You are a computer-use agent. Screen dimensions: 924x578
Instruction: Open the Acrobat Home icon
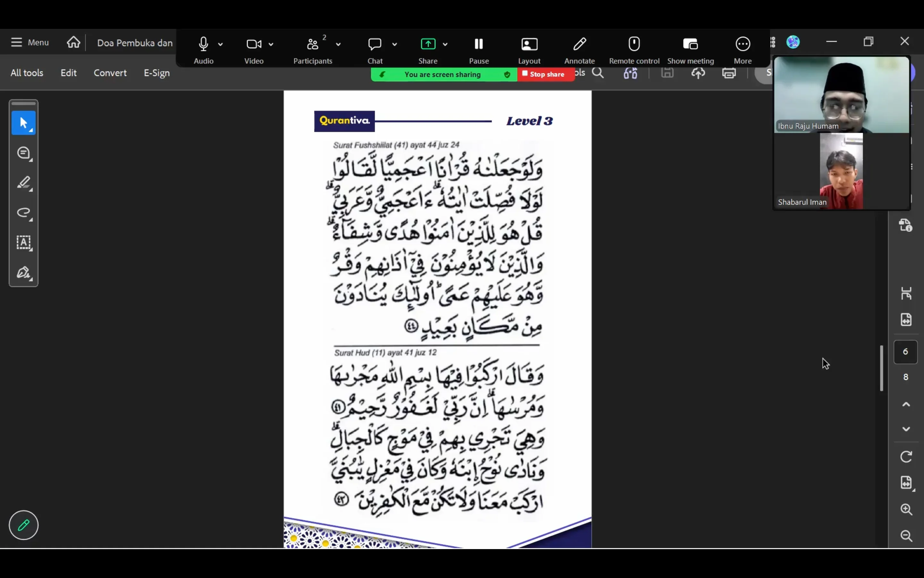[73, 42]
